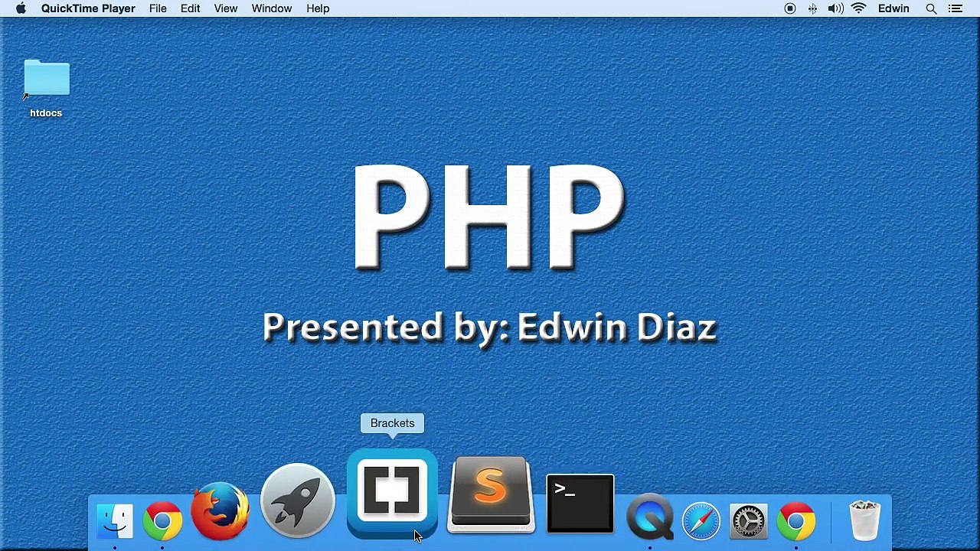Open the volume control in menu bar

835,8
